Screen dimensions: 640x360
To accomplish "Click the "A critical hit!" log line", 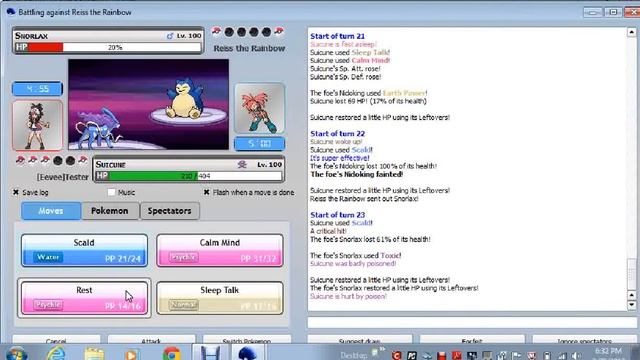I will tap(328, 231).
